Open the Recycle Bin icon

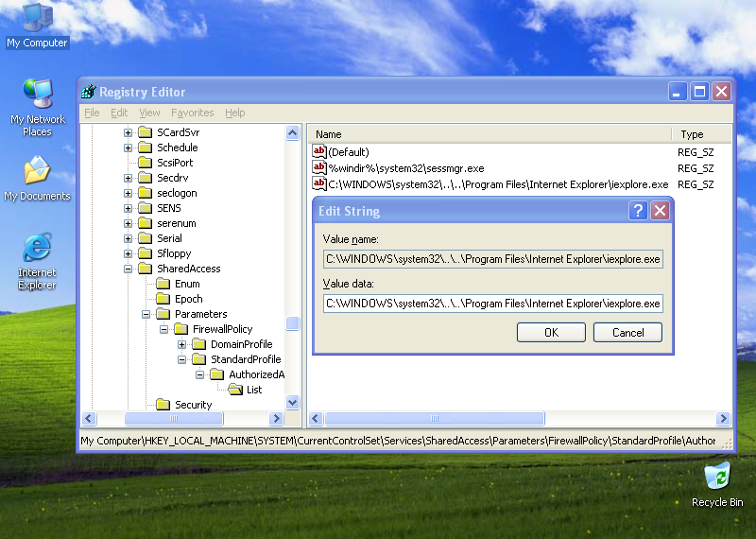pos(717,484)
